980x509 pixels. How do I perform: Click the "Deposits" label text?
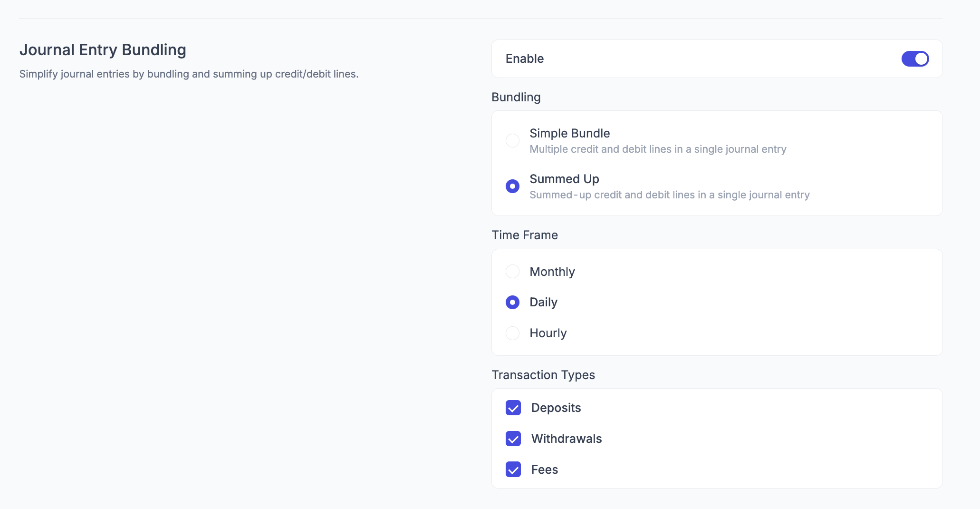[556, 408]
